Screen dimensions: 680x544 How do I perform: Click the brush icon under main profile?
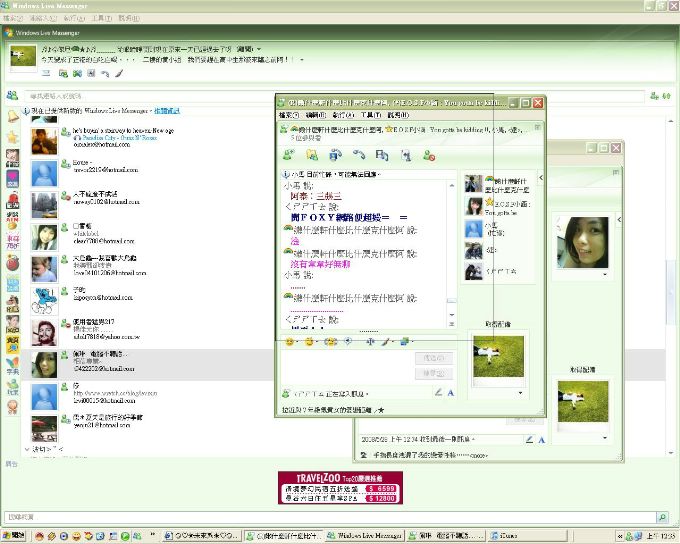point(119,74)
